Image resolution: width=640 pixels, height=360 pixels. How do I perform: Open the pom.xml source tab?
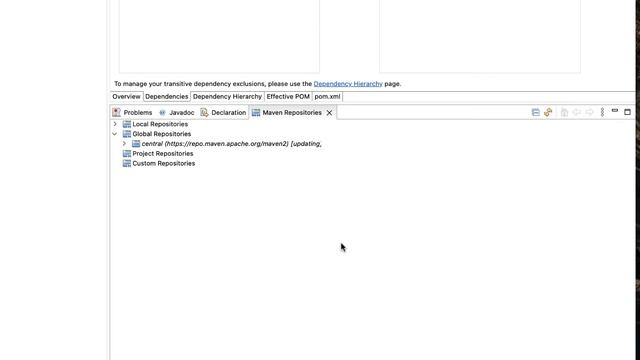[327, 97]
